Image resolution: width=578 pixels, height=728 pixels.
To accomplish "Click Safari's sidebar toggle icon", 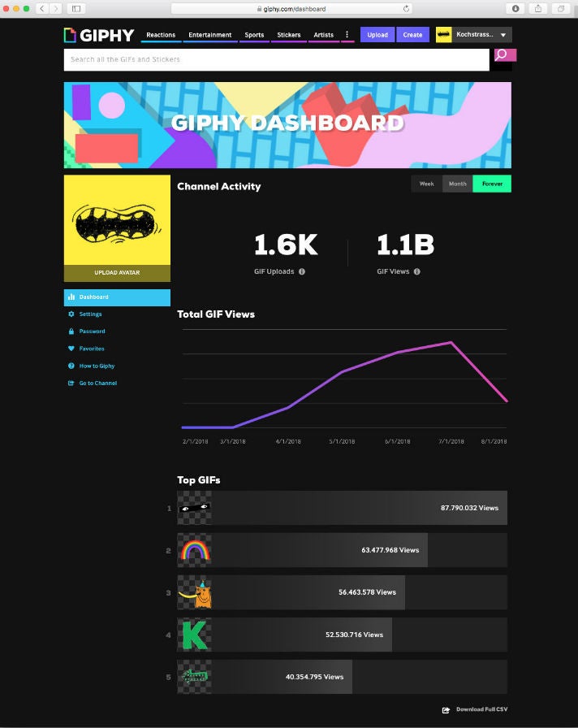I will tap(77, 8).
